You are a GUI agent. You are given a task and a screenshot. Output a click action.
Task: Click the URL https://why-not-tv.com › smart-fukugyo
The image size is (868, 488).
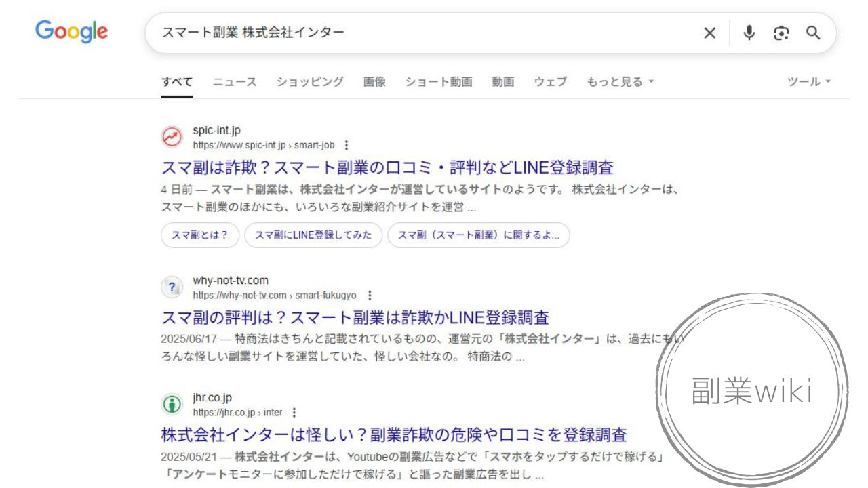coord(275,296)
